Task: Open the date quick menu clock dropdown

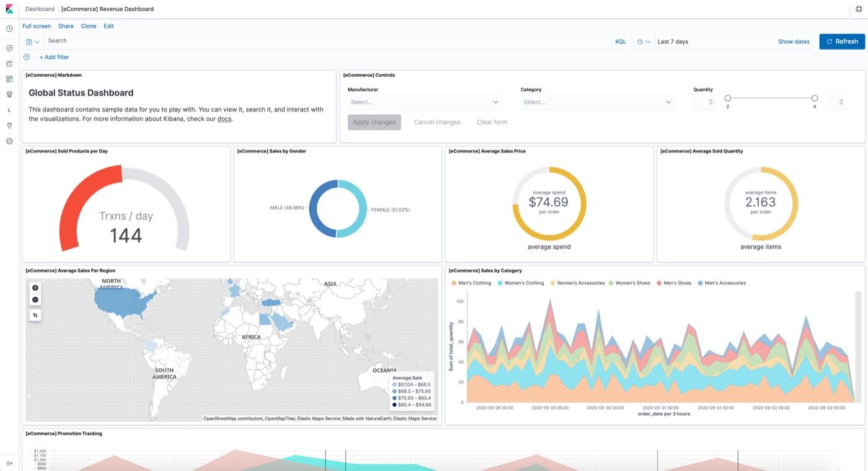Action: coord(644,42)
